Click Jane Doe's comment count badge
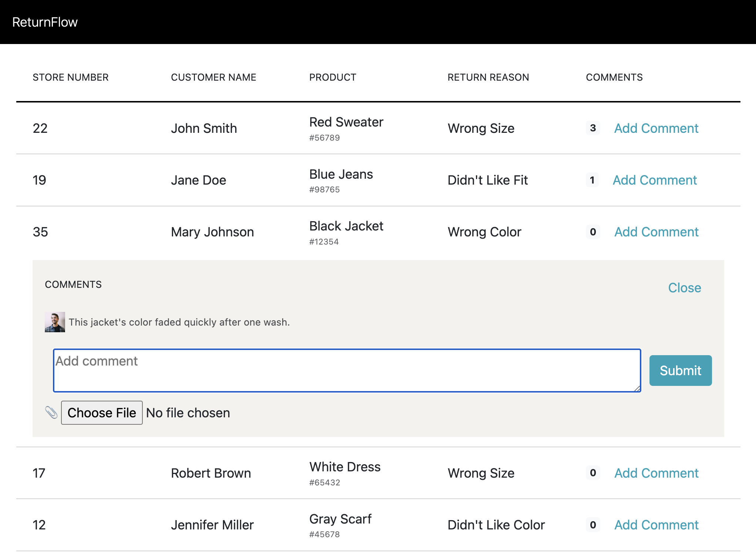Viewport: 756px width, 552px height. click(x=592, y=180)
